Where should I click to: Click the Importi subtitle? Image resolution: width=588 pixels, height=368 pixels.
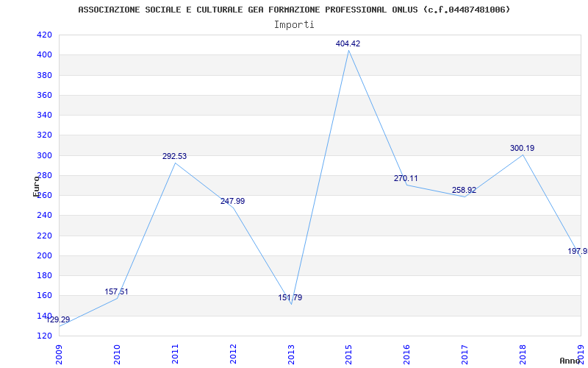(294, 24)
